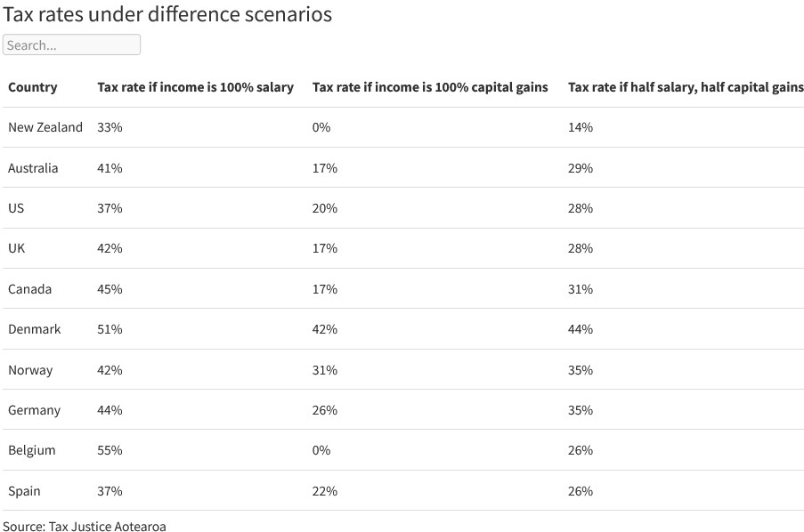804x532 pixels.
Task: Click the Germany row label
Action: click(x=35, y=410)
